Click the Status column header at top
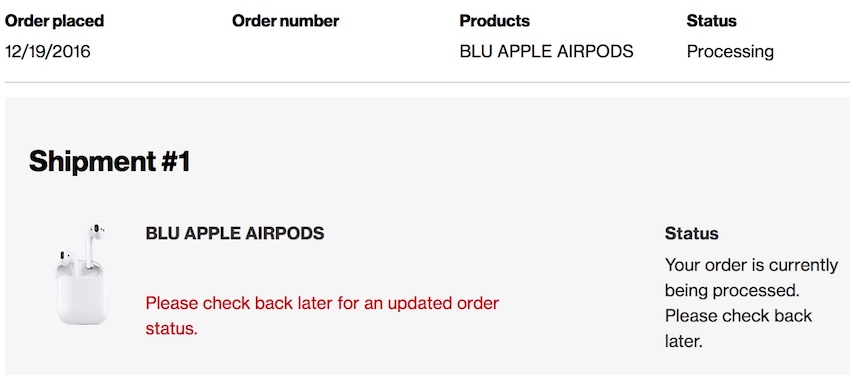Screen dimensions: 850x375 tap(711, 21)
